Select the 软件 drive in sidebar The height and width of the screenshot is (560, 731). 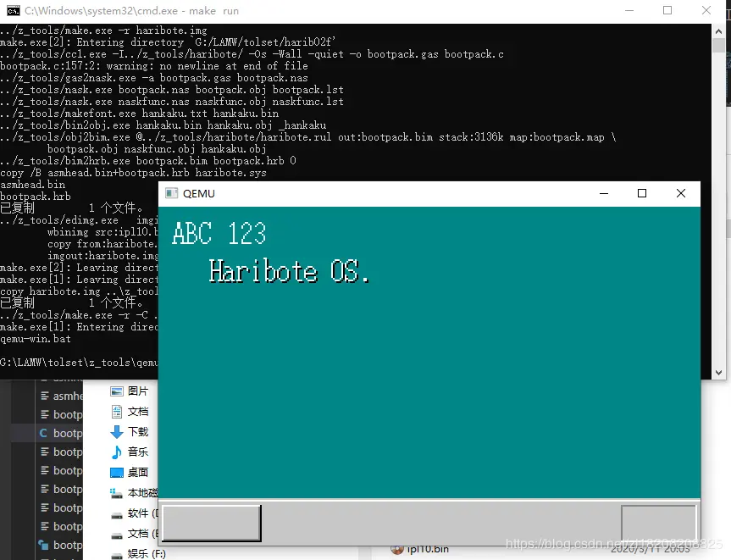tap(135, 513)
